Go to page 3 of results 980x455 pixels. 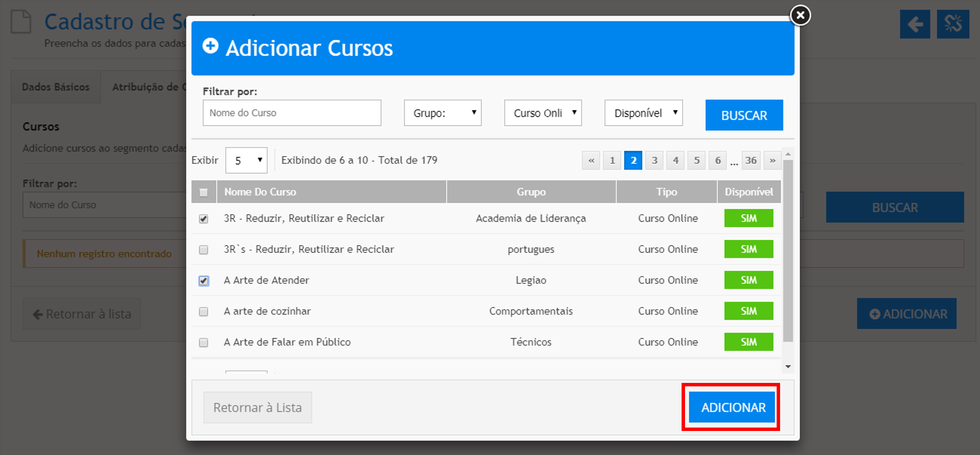tap(654, 160)
